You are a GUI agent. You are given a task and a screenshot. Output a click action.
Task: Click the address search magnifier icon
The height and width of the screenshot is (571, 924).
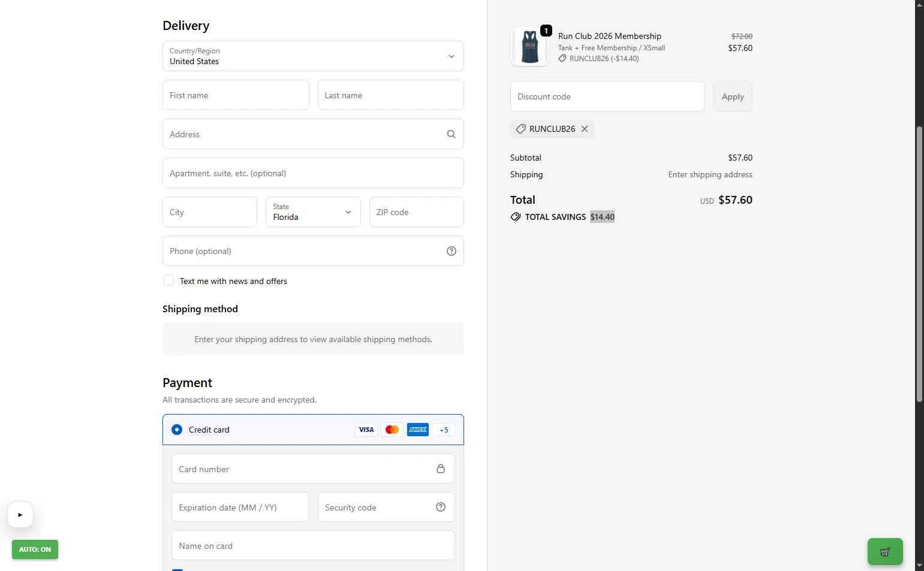451,134
